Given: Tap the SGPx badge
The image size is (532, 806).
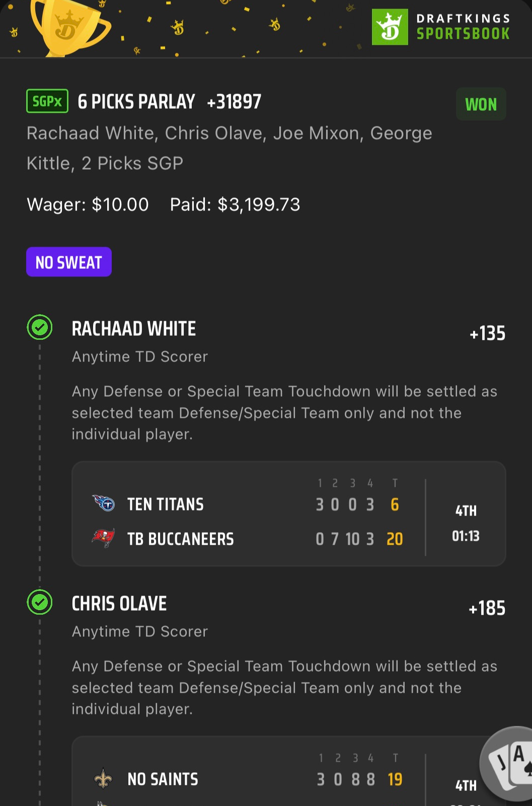Looking at the screenshot, I should (47, 101).
